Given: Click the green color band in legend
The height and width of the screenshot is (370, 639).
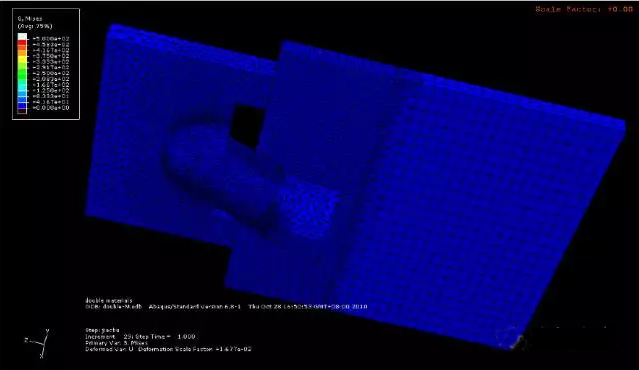Looking at the screenshot, I should pos(22,73).
